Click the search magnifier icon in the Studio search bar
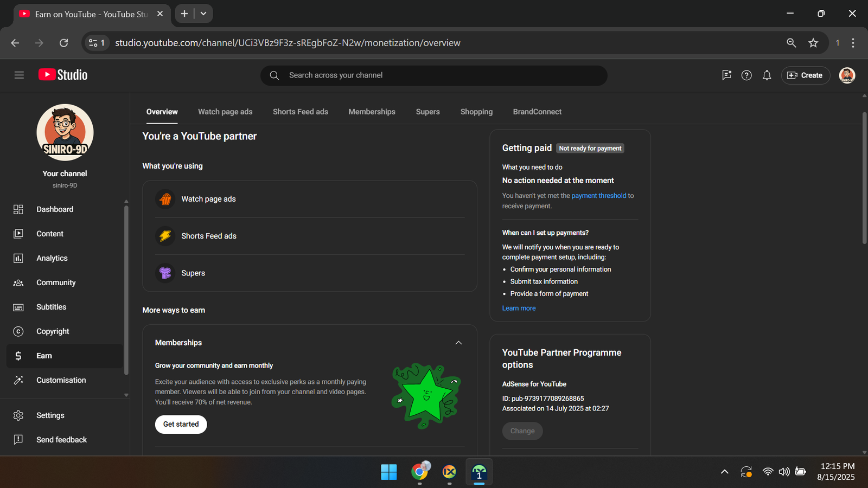This screenshot has width=868, height=488. [275, 75]
